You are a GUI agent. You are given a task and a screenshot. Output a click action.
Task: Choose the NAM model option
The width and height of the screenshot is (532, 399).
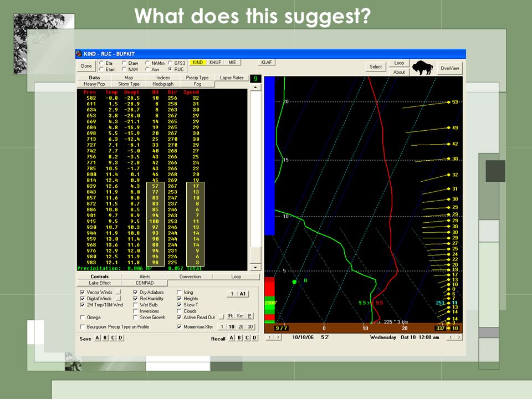[x=124, y=69]
